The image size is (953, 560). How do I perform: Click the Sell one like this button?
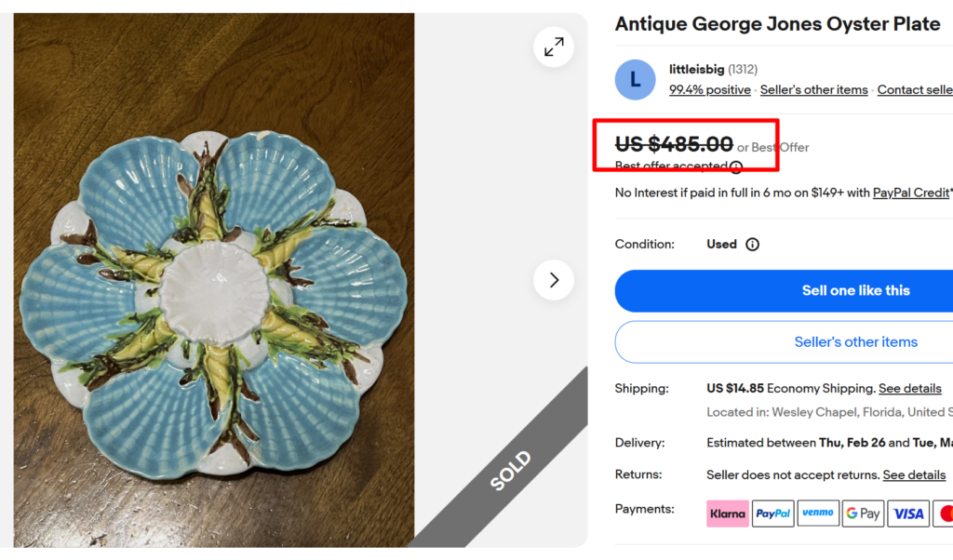pos(855,290)
